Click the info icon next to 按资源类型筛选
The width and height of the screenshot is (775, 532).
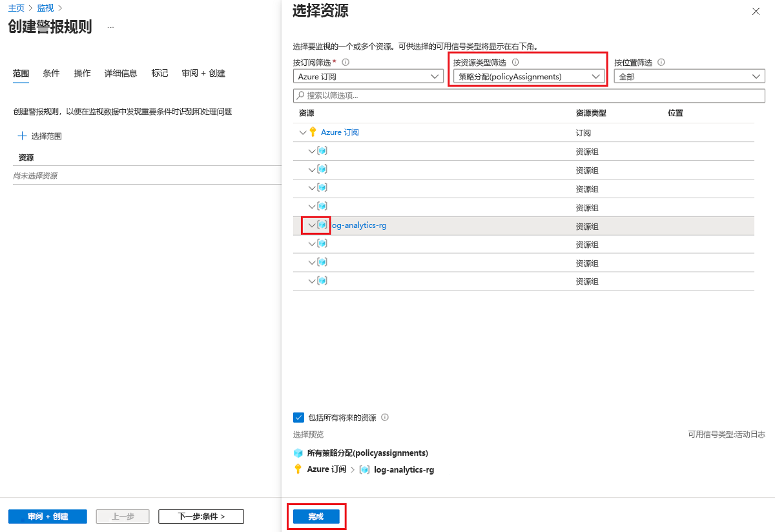click(515, 63)
